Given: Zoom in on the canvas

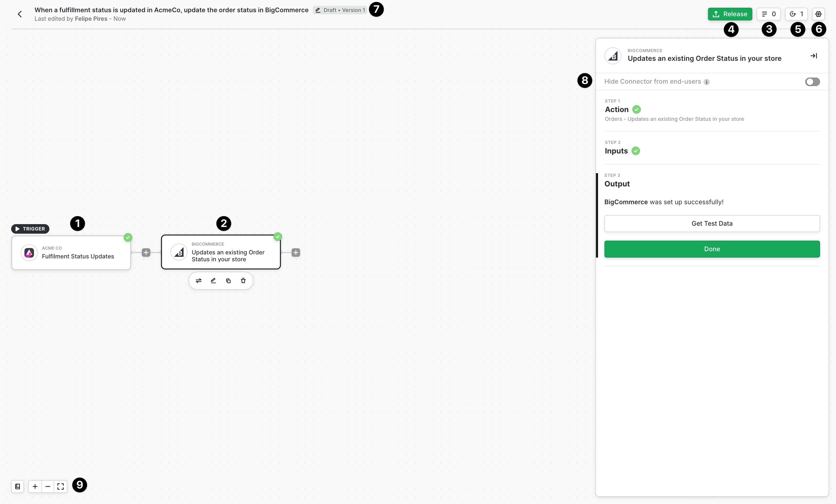Looking at the screenshot, I should click(x=35, y=486).
